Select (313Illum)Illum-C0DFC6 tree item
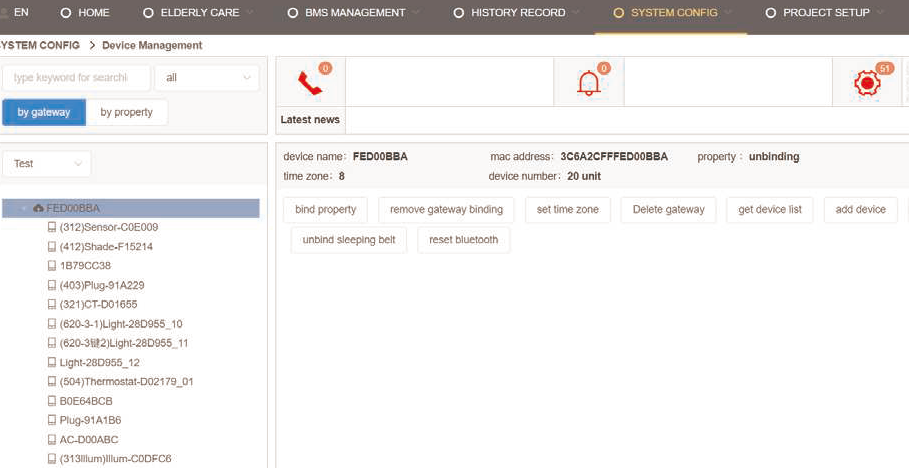The height and width of the screenshot is (468, 909). (x=115, y=459)
